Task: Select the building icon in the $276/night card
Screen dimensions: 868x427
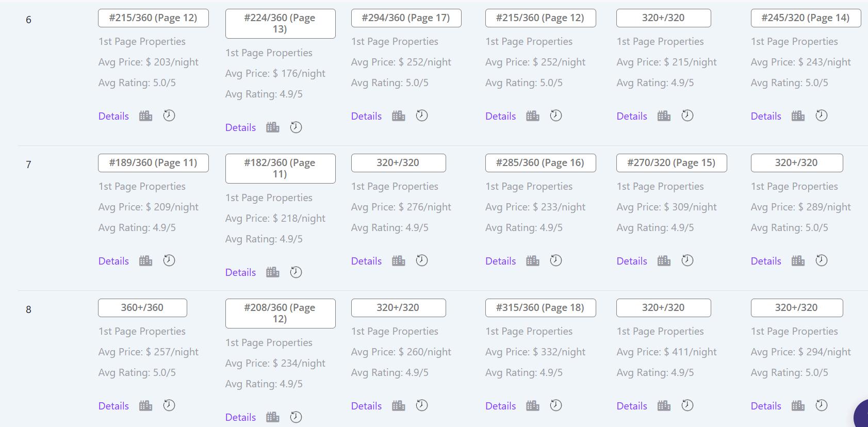Action: click(x=399, y=261)
